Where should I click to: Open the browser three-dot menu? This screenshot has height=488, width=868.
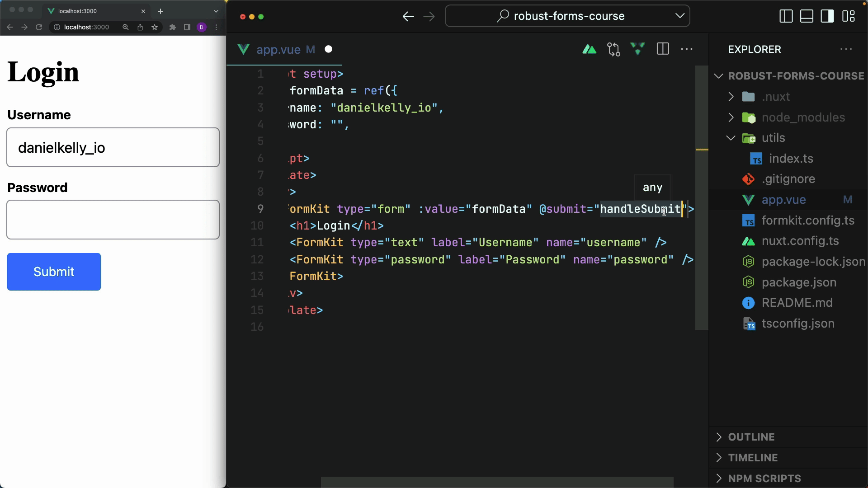point(217,28)
